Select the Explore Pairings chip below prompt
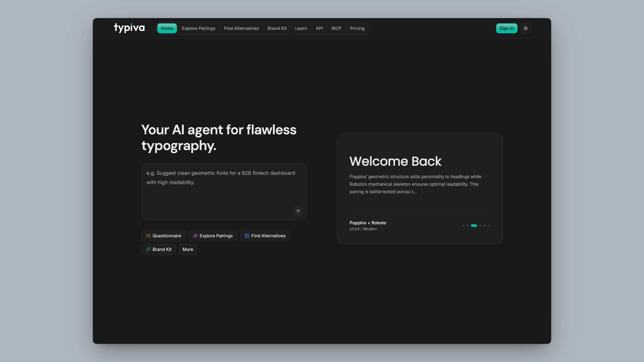 [x=213, y=236]
